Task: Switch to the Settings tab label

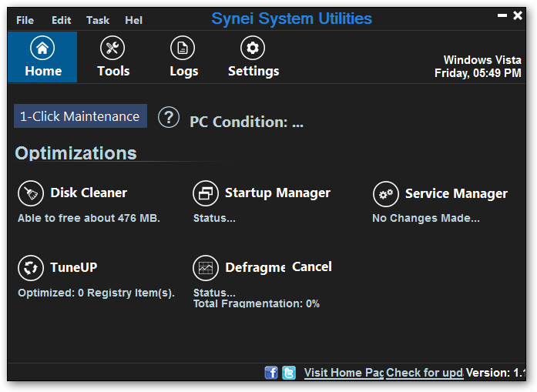Action: 253,72
